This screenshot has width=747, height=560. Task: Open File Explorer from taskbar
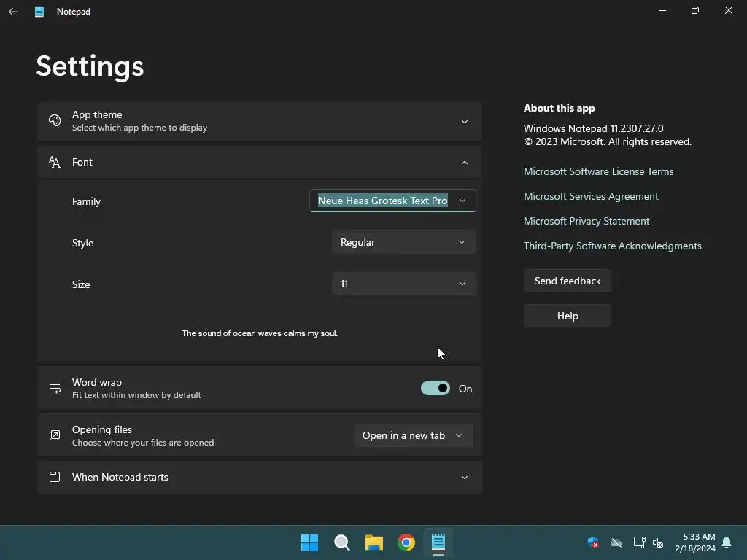(374, 542)
